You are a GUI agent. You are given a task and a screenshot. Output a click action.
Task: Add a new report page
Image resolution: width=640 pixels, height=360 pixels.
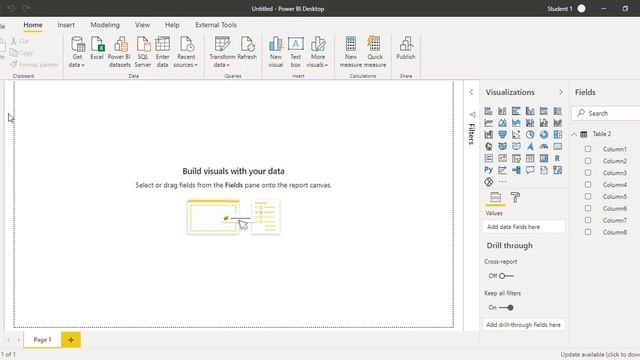pos(71,340)
